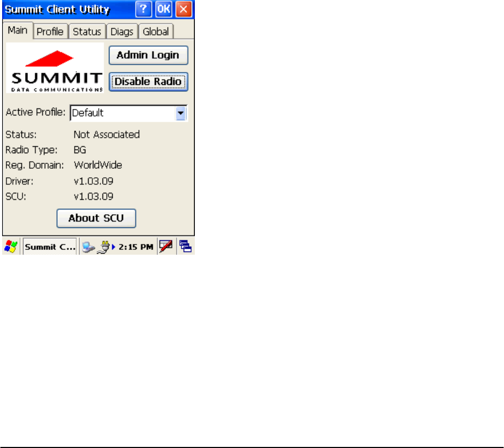Click the Not Associated status text

coord(107,135)
